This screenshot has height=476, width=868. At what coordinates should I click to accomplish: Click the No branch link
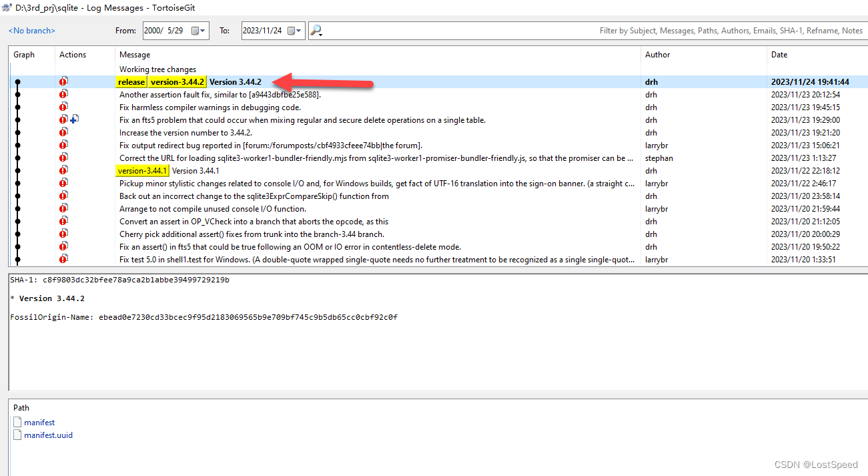point(31,30)
